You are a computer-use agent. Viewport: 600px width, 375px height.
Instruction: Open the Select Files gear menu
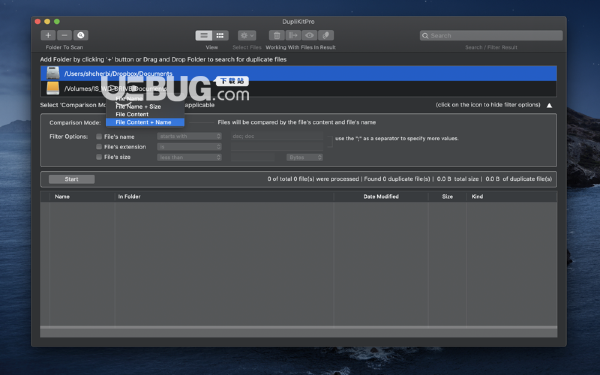(247, 36)
